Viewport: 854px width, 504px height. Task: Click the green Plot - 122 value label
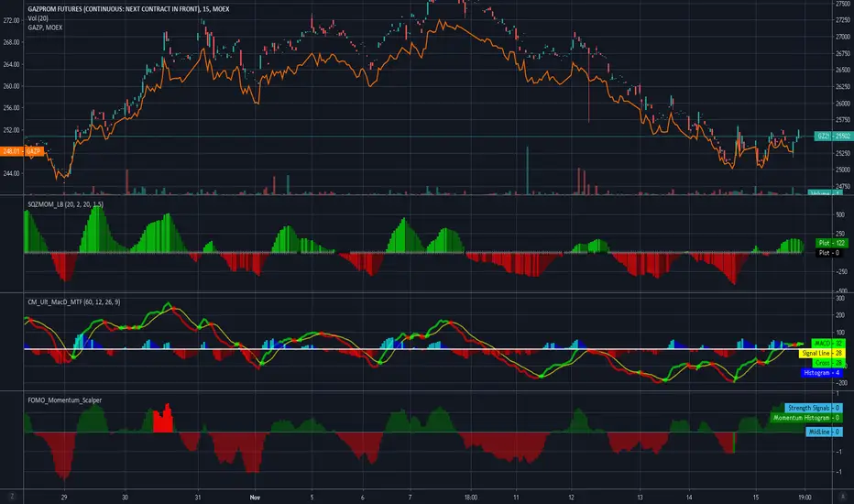pos(831,243)
